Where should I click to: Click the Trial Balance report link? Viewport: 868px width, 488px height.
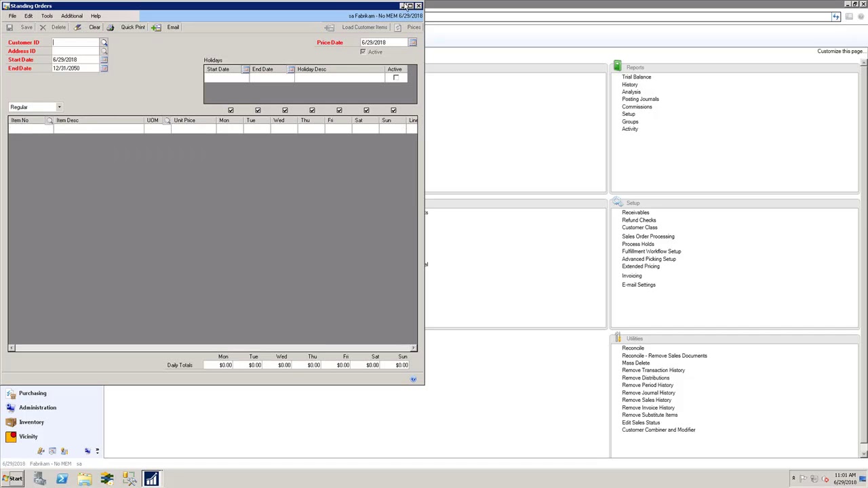tap(636, 77)
